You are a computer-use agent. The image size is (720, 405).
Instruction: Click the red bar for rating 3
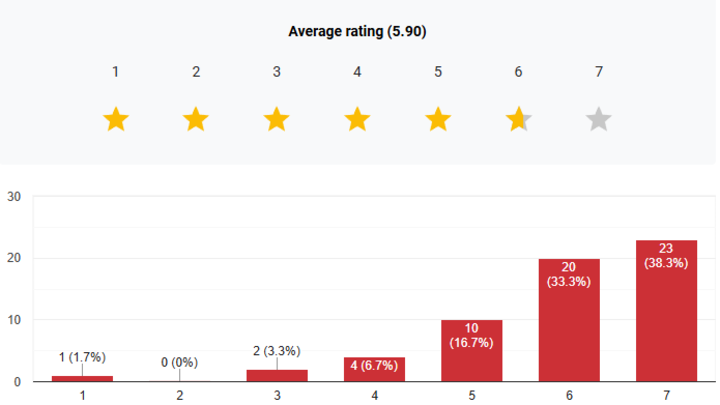pos(277,376)
